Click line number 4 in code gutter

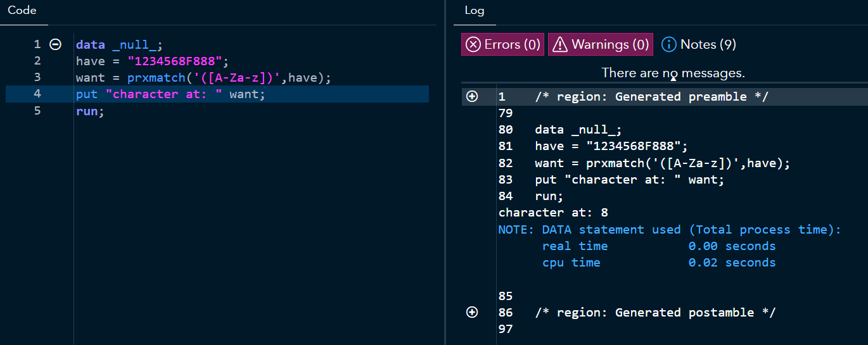click(x=37, y=94)
